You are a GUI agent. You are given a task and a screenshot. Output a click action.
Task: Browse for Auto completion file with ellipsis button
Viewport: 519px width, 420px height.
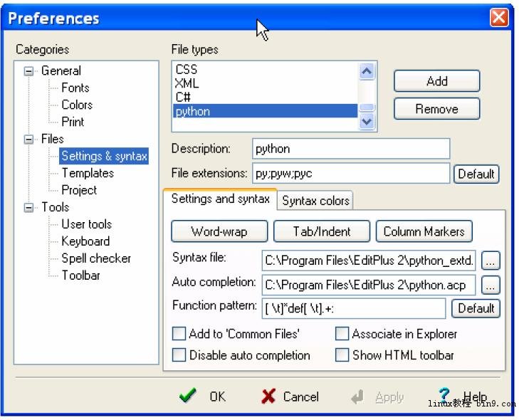491,285
